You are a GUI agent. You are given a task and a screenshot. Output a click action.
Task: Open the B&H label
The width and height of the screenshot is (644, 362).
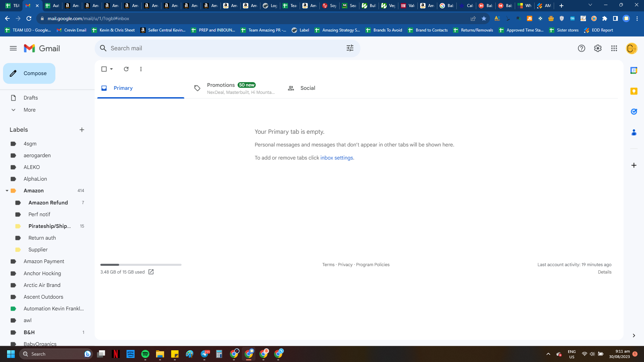[x=29, y=333]
